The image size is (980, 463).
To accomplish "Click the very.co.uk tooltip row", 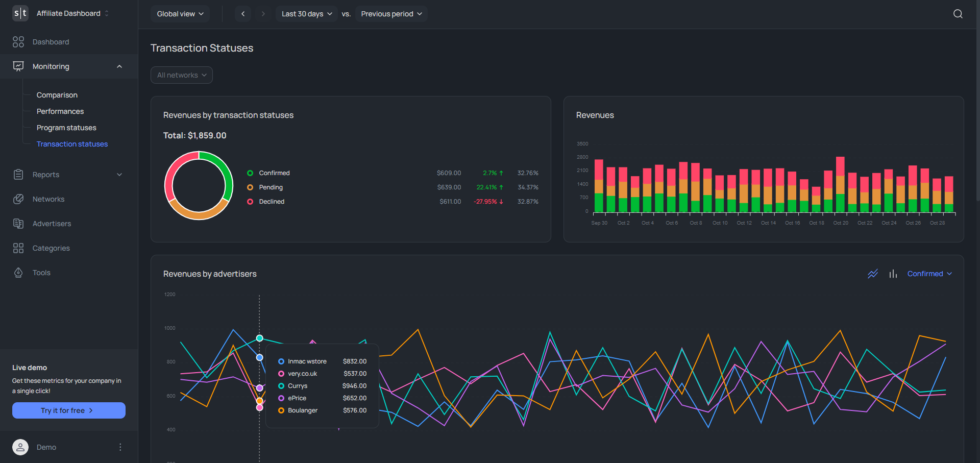I will 322,374.
